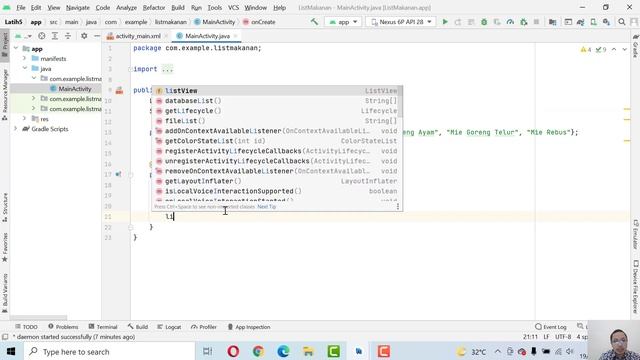
Task: Click Task View icon on the taskbar
Action: coord(207,351)
